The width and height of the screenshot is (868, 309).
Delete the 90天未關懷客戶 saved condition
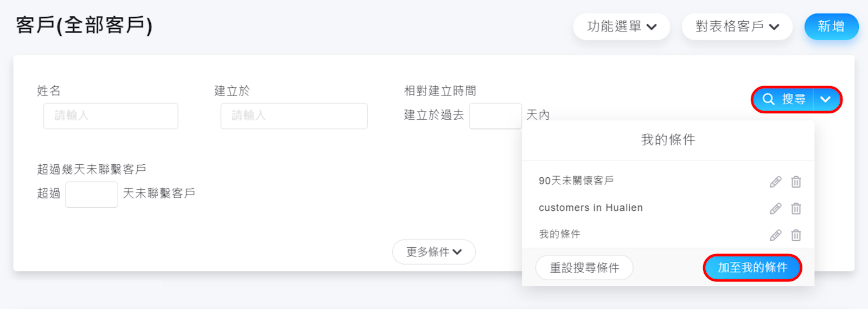point(796,182)
